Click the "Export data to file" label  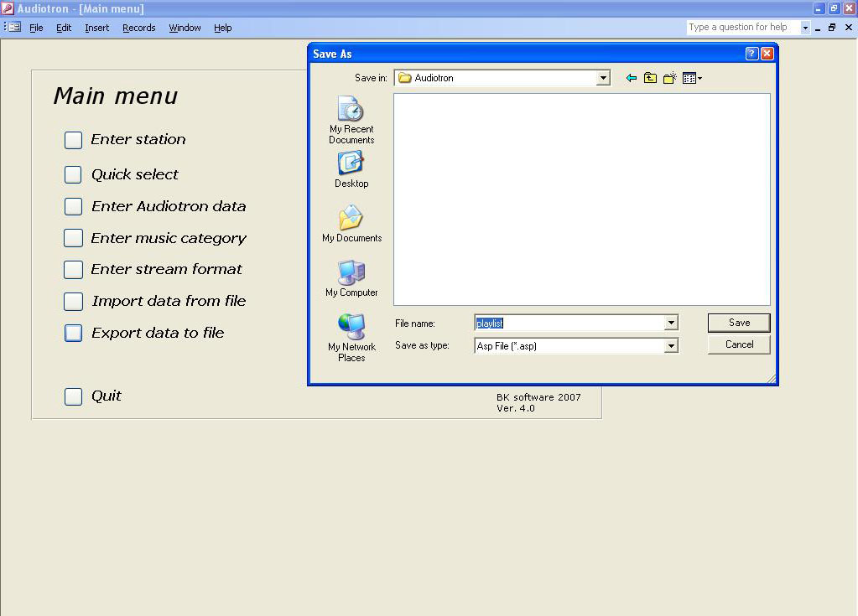click(x=158, y=333)
